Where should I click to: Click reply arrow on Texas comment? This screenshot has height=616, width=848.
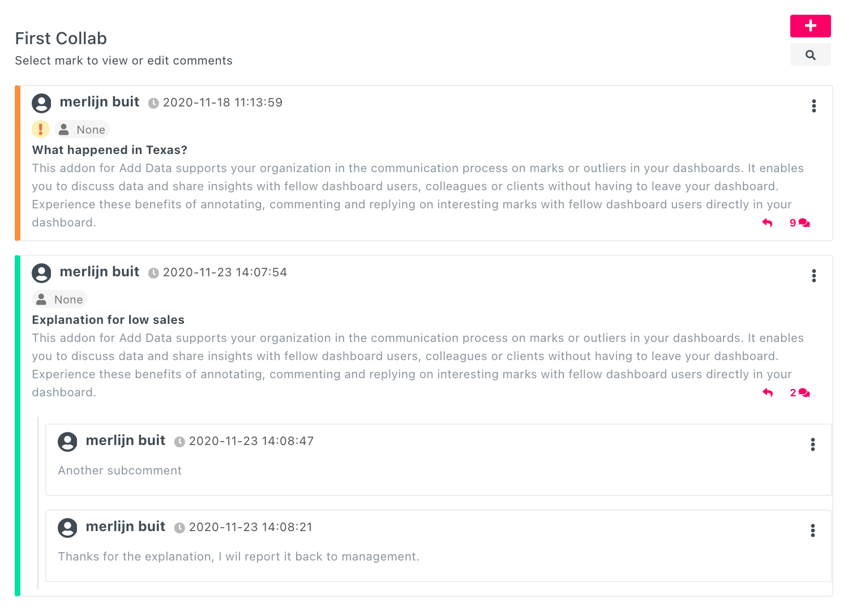point(767,223)
